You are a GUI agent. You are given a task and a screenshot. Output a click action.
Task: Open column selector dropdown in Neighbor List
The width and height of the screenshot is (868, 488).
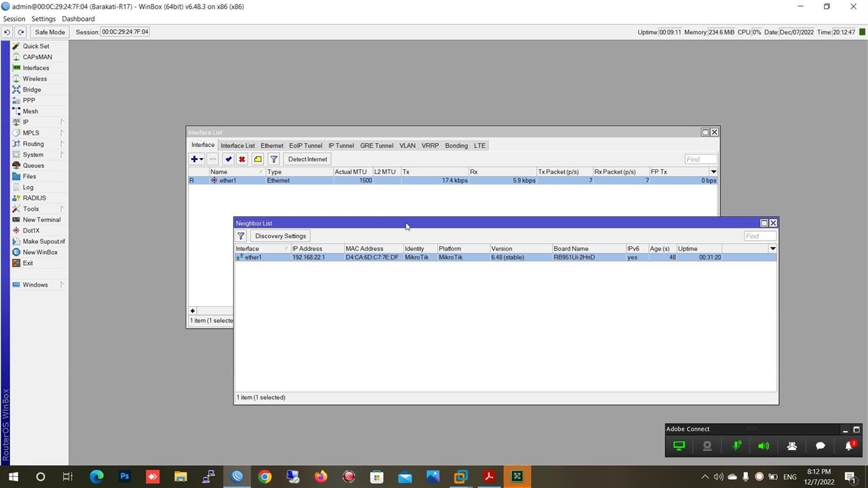[772, 249]
